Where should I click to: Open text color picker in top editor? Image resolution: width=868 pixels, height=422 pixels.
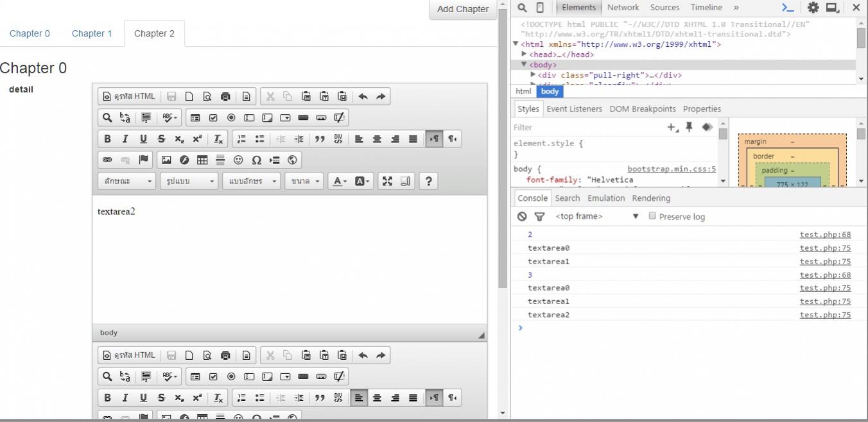339,181
